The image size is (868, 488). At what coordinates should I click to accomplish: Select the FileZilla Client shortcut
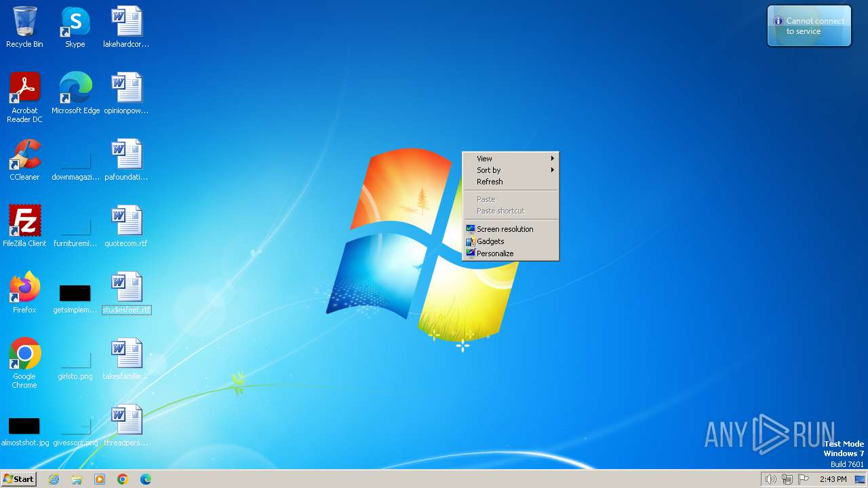click(x=24, y=226)
